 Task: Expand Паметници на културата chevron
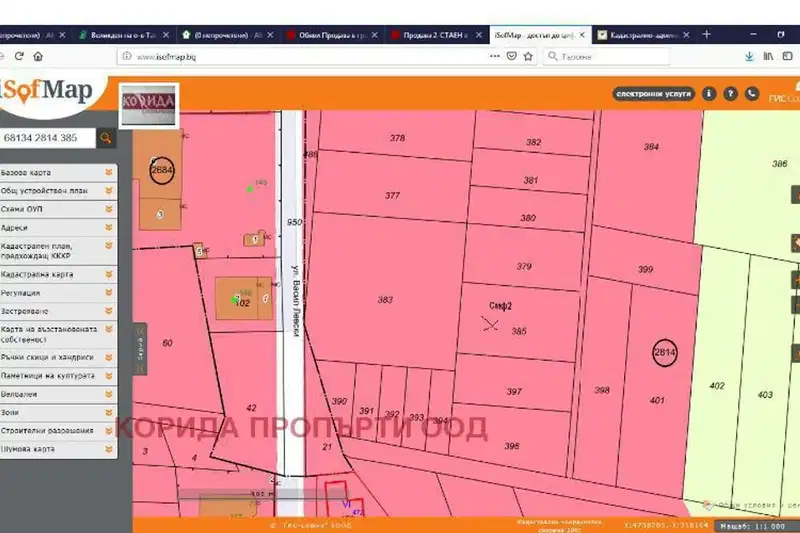point(109,376)
